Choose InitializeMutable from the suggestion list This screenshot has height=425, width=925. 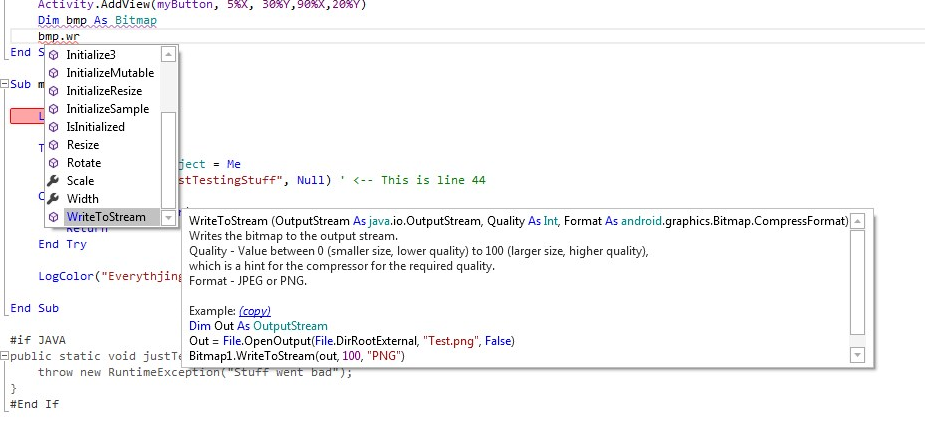coord(110,73)
